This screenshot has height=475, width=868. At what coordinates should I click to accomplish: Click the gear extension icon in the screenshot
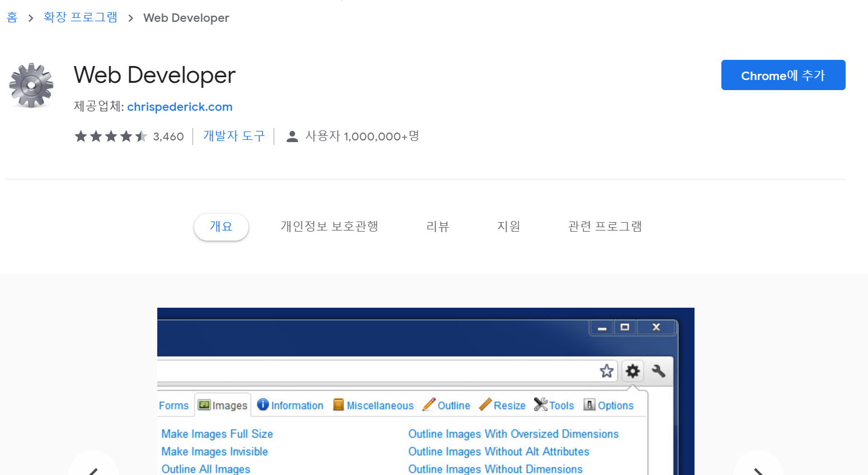[x=633, y=371]
